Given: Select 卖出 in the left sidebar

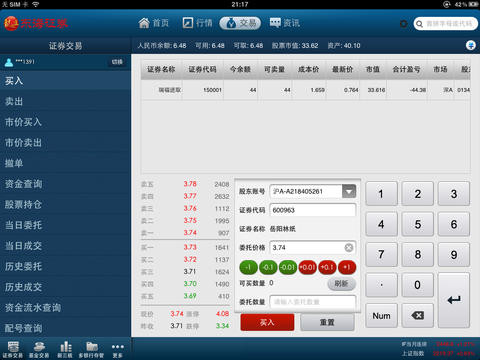Looking at the screenshot, I should point(65,101).
